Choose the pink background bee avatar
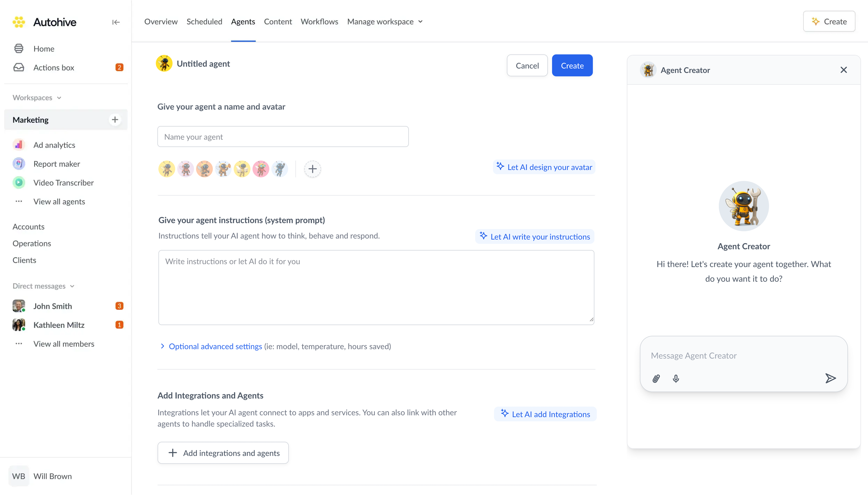Viewport: 868px width, 495px height. pyautogui.click(x=261, y=169)
